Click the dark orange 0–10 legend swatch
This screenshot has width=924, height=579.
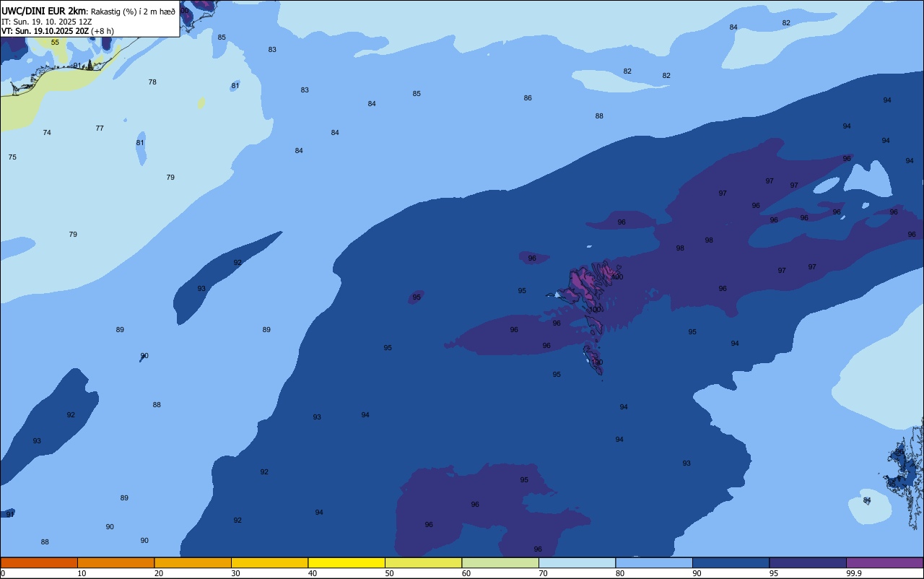click(39, 562)
